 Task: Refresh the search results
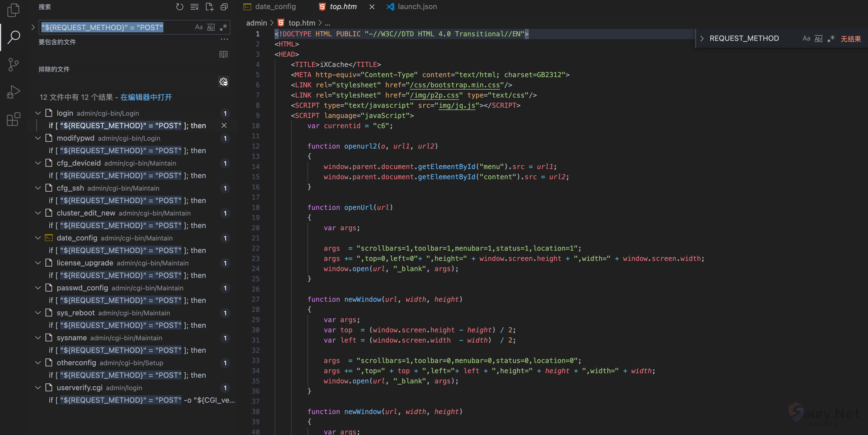[x=180, y=7]
